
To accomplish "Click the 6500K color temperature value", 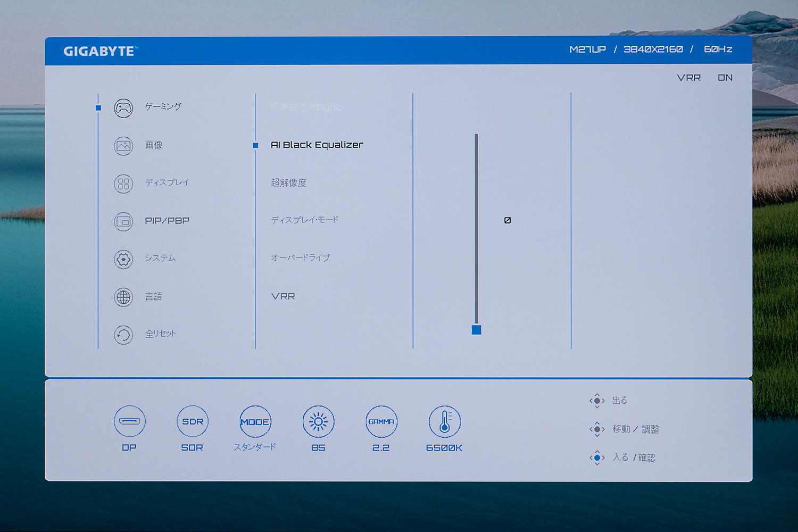I will click(444, 448).
